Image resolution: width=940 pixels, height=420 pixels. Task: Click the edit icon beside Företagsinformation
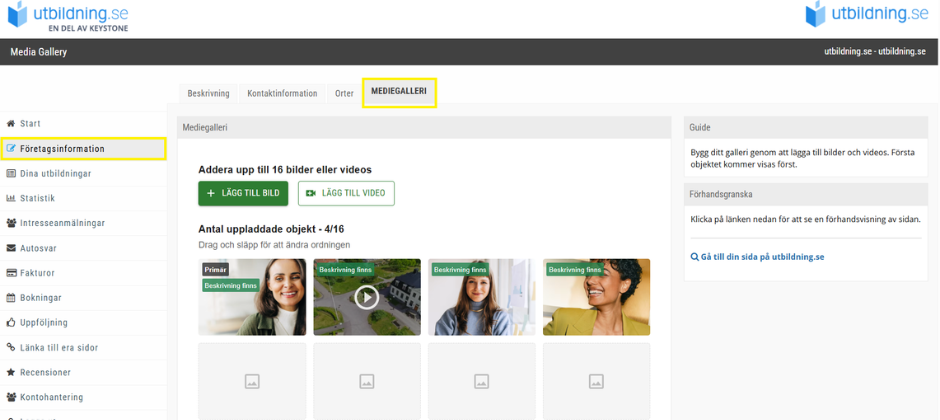10,149
